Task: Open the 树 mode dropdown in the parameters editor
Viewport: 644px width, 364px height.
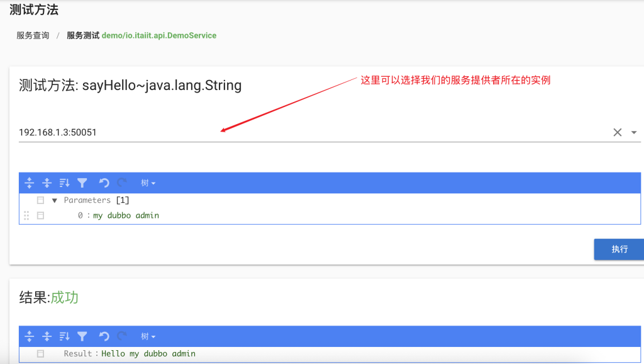Action: coord(148,183)
